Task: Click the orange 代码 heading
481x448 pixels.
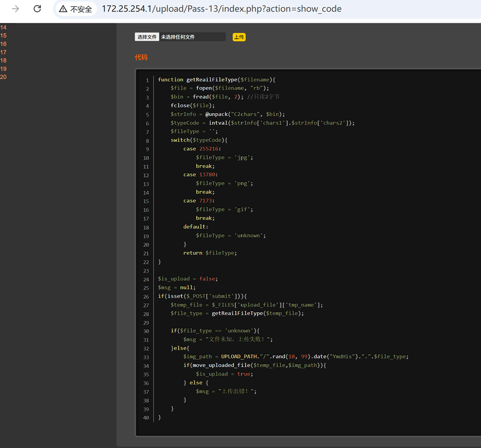Action: point(141,58)
